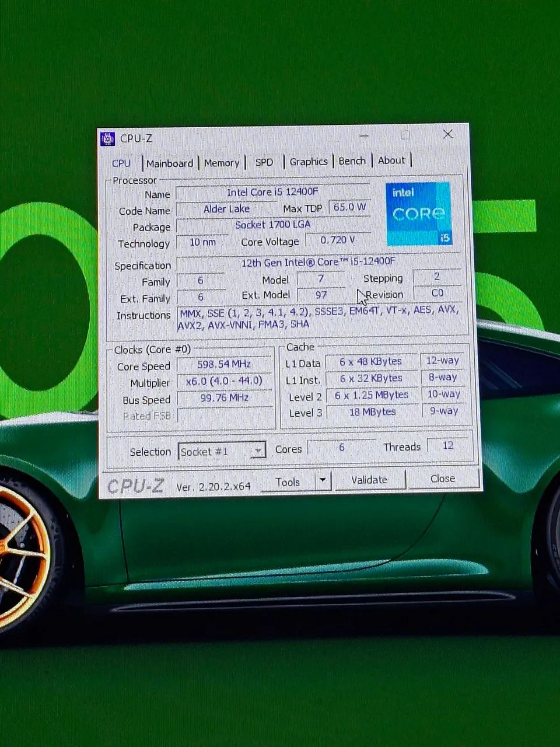Click the Level 2 10-way cell
Viewport: 560px width, 747px height.
click(443, 394)
